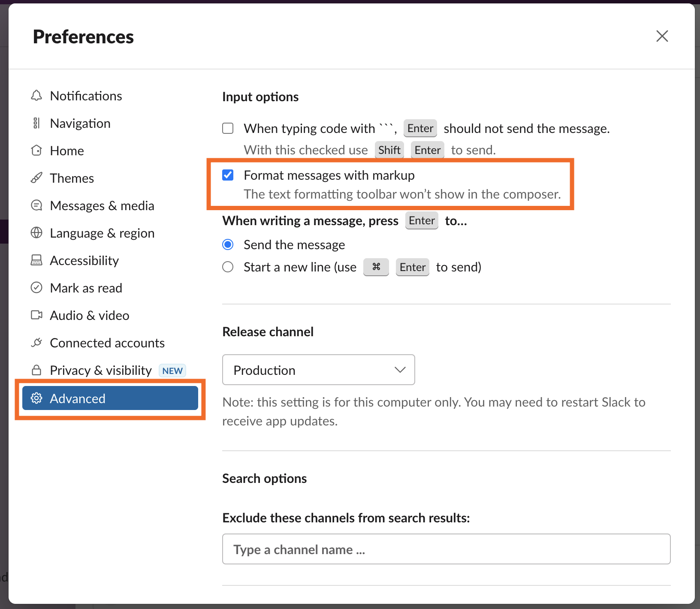Click the Home house icon
This screenshot has width=700, height=609.
click(36, 151)
